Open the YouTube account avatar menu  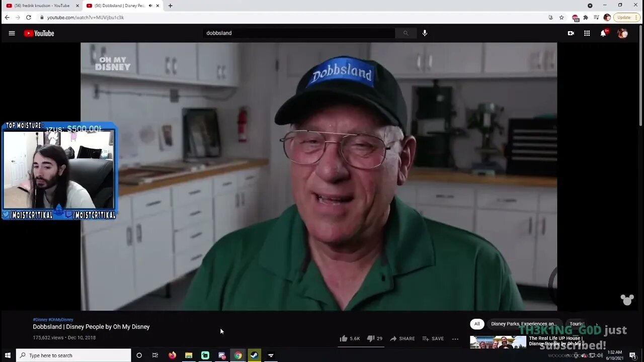coord(623,33)
